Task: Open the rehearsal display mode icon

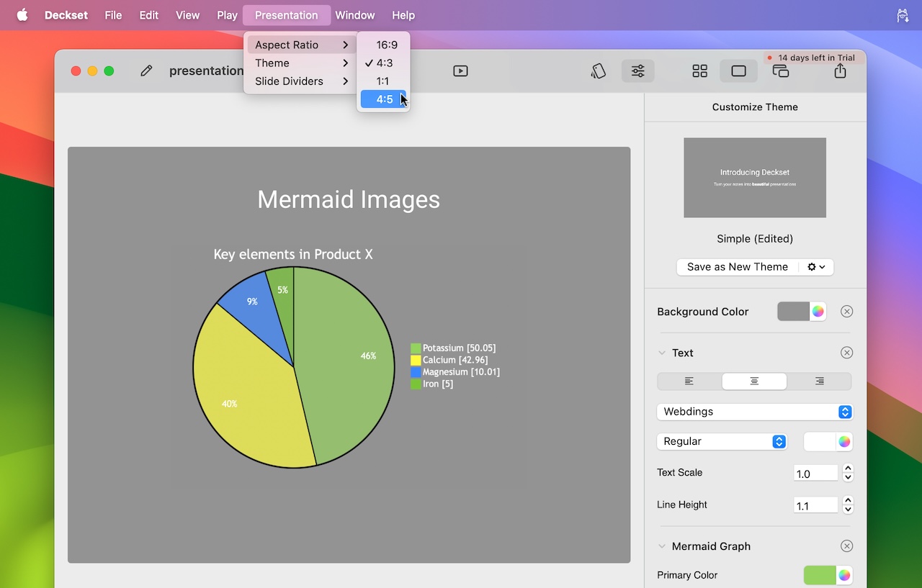Action: pos(780,71)
